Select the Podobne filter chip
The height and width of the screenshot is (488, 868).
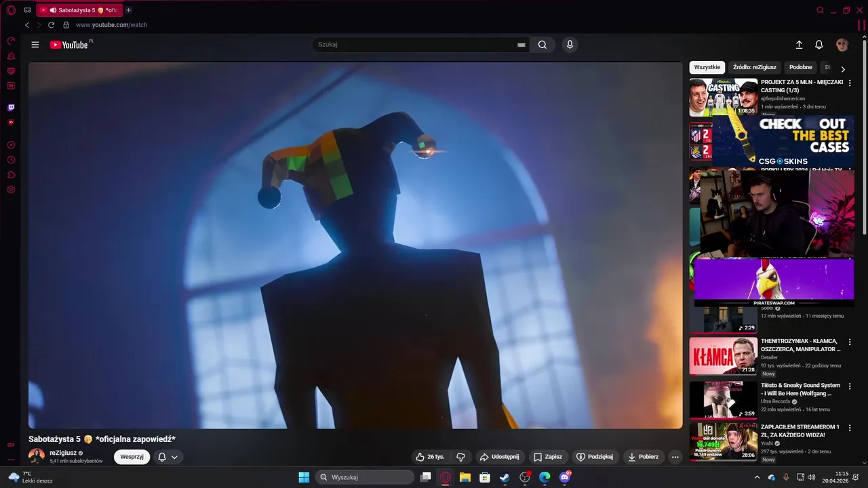[801, 67]
